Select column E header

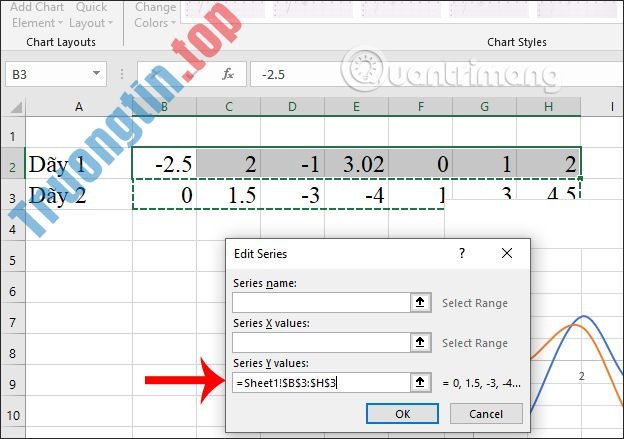coord(357,107)
